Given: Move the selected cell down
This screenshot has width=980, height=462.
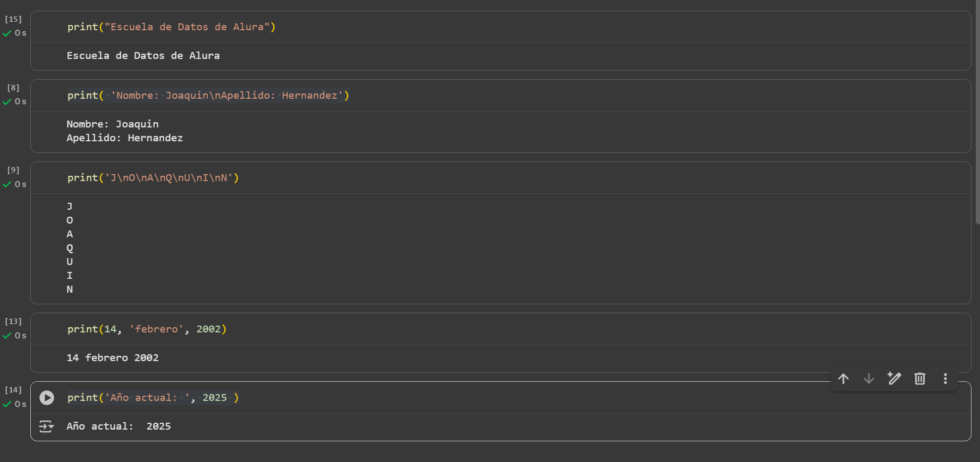Looking at the screenshot, I should pyautogui.click(x=869, y=379).
